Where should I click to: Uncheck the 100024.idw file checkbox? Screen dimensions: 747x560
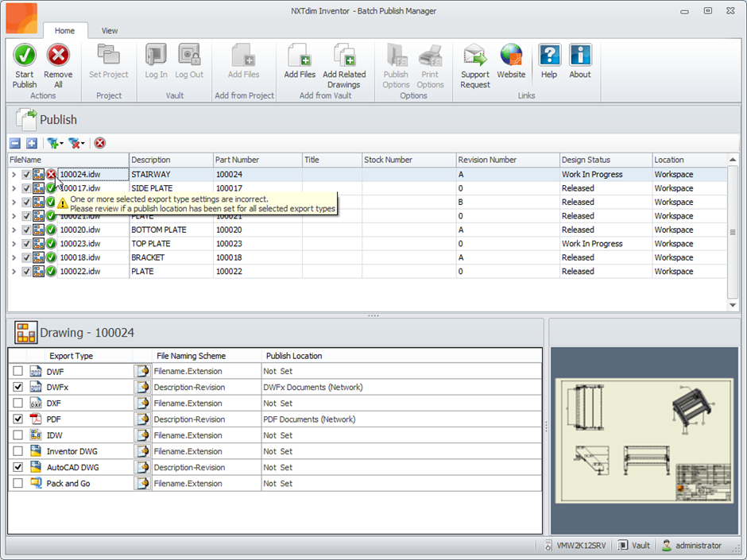[x=26, y=175]
